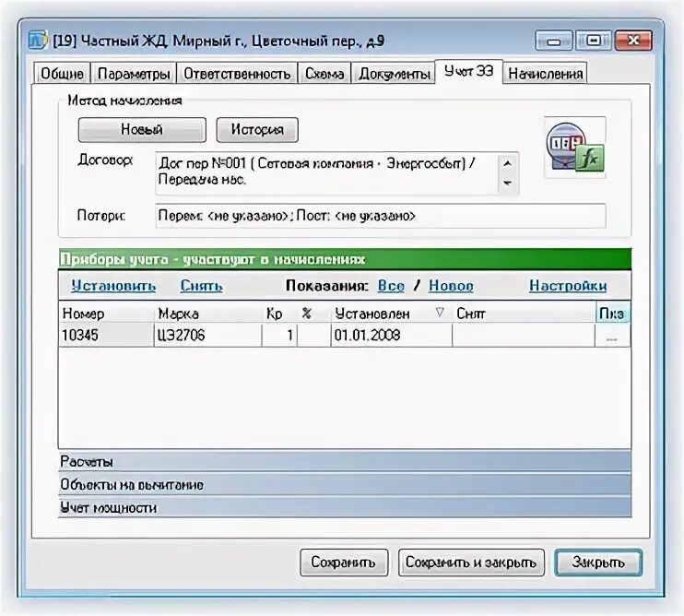Select the ЦЭ2706 brand cell
The height and width of the screenshot is (616, 684).
click(208, 335)
